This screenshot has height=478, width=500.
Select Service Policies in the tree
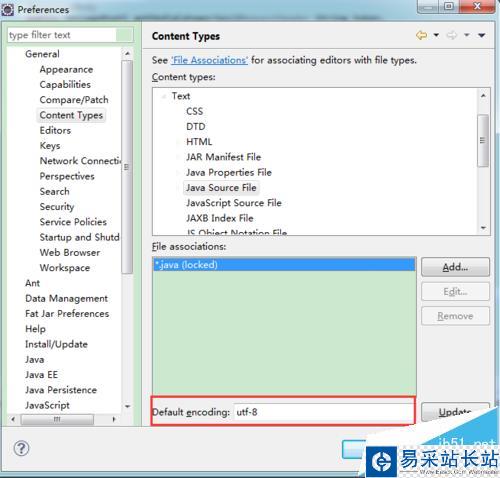[73, 222]
